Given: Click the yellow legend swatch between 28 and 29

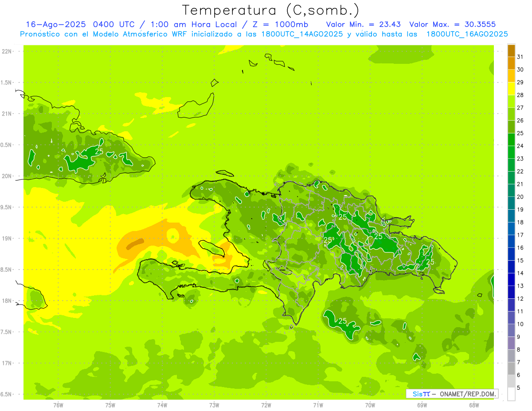Looking at the screenshot, I should (x=511, y=89).
